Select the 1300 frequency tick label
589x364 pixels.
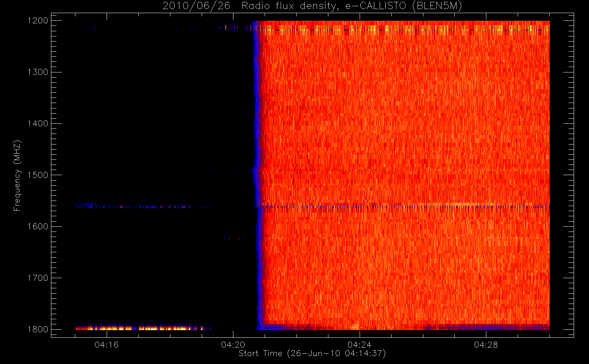coord(38,72)
